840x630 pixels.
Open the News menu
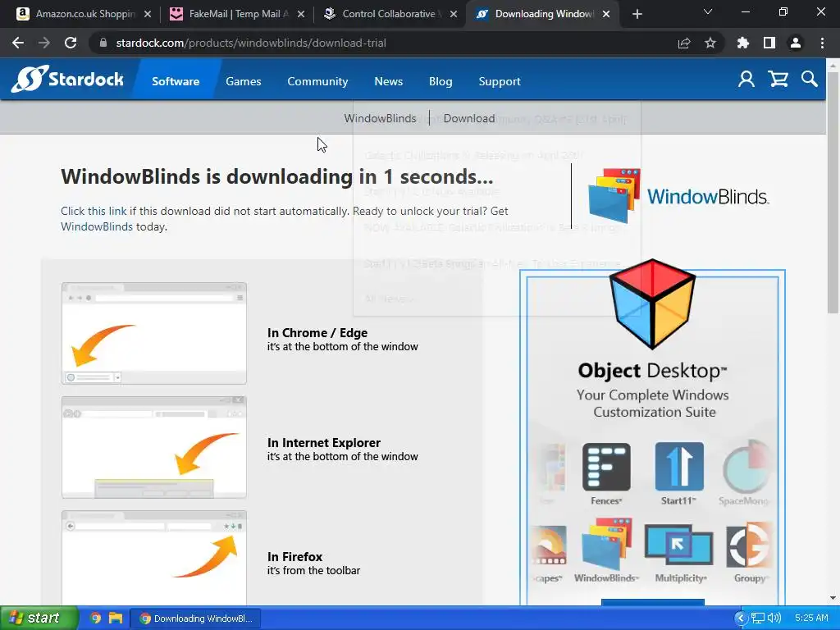[x=388, y=81]
